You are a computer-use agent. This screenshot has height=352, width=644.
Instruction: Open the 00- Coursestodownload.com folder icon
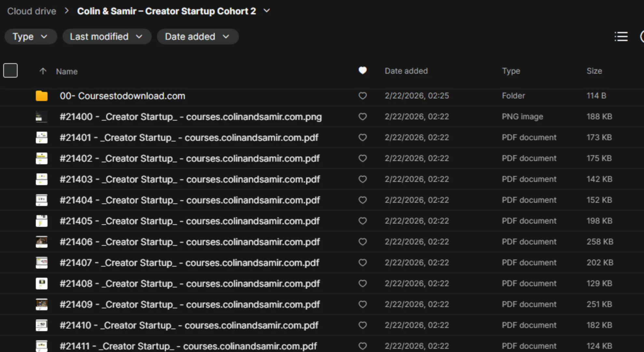(41, 96)
